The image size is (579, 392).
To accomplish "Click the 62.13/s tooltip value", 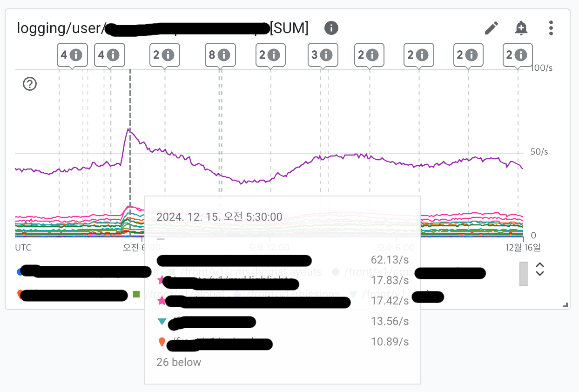I will [x=390, y=259].
